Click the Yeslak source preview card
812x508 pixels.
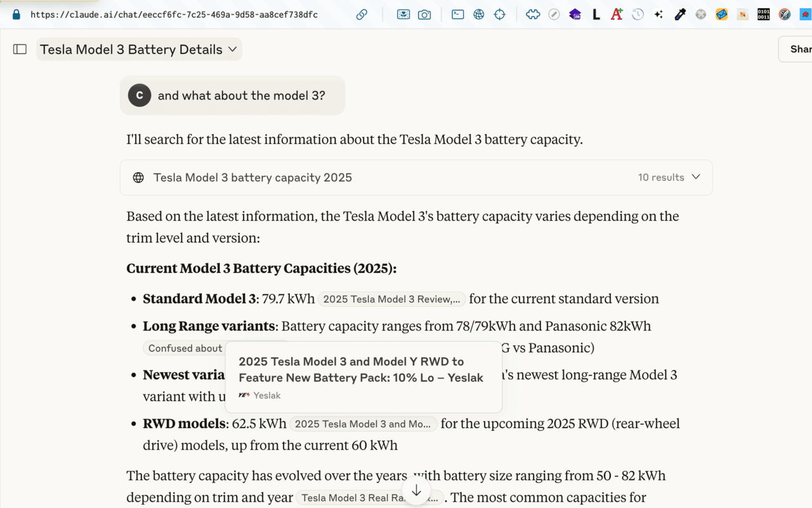click(363, 377)
